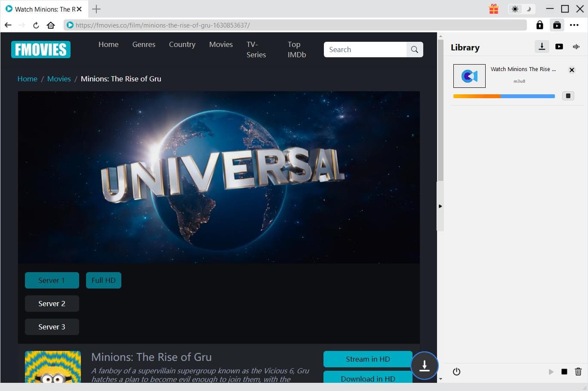Click the floating round download button
The image size is (588, 391).
tap(425, 366)
